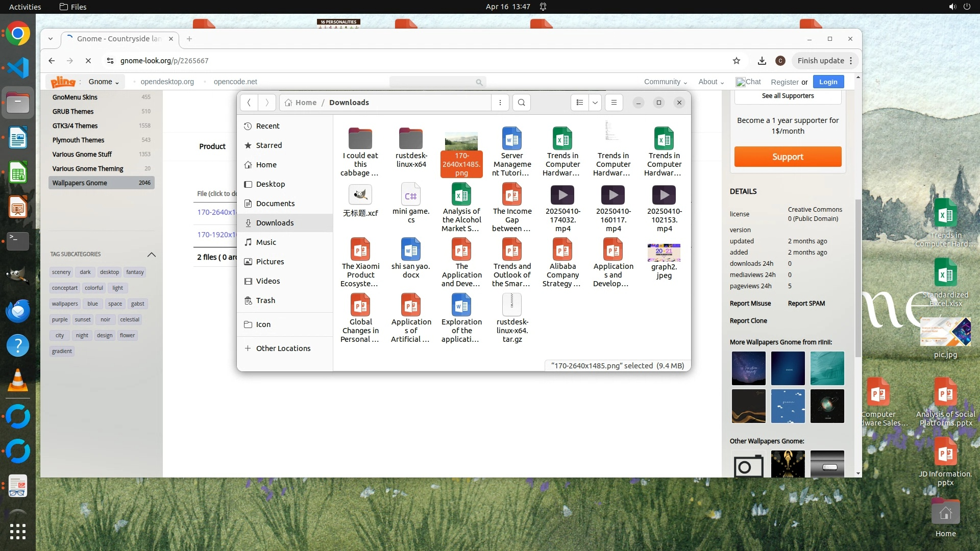Open the Files hamburger main menu

(614, 103)
